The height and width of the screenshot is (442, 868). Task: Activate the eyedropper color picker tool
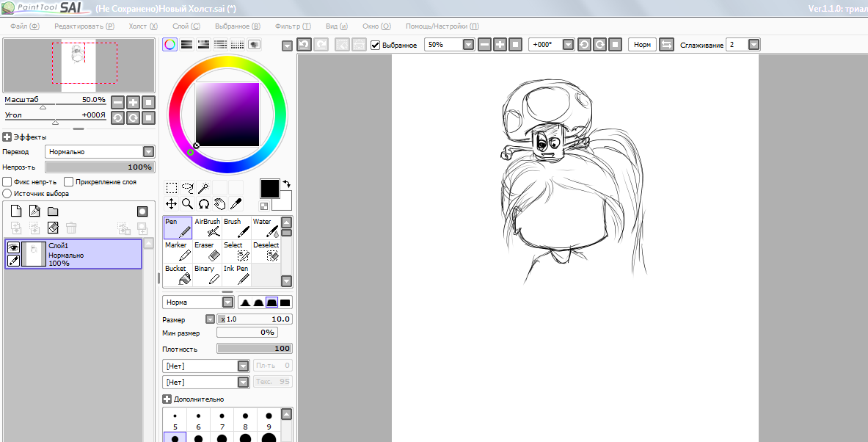236,204
